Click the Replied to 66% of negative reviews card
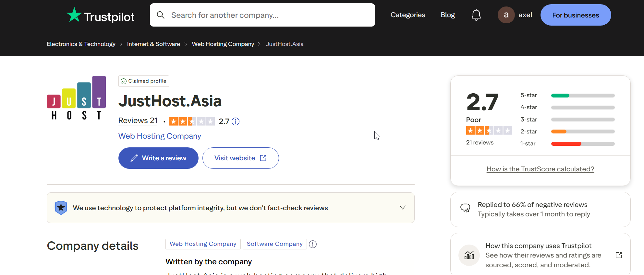 click(x=541, y=209)
